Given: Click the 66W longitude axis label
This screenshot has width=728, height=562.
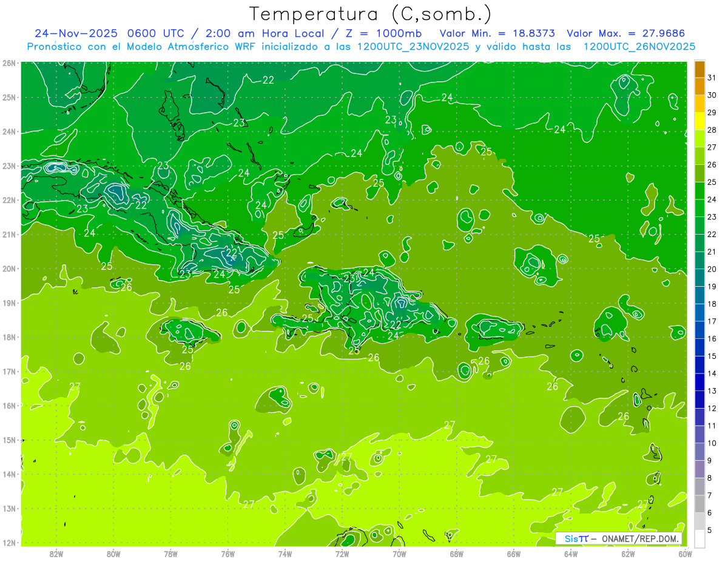Looking at the screenshot, I should pos(513,554).
